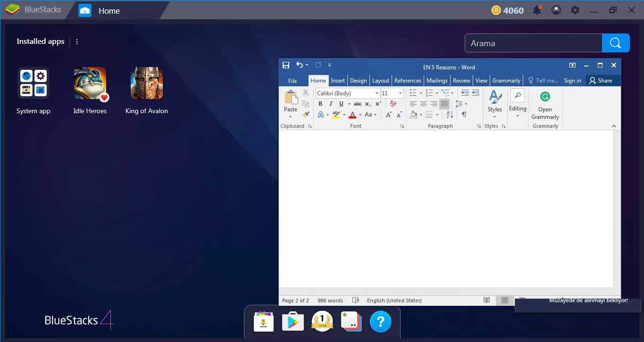Undo last action in Word
This screenshot has height=342, width=644.
pos(300,65)
